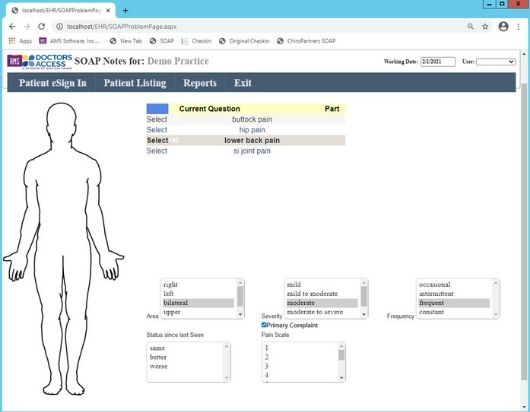
Task: Choose 'left' in the Area list
Action: point(198,294)
